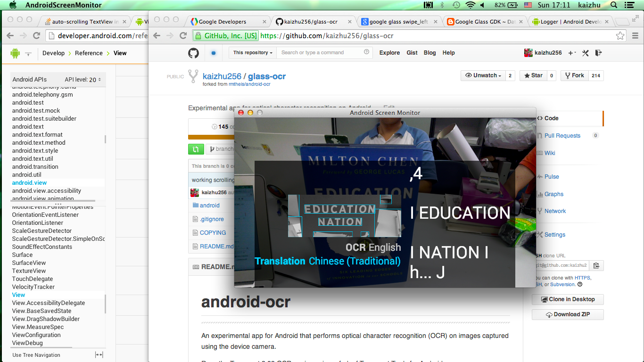Reload the developer.android.com window
Screen dimensions: 644x362
(36, 36)
